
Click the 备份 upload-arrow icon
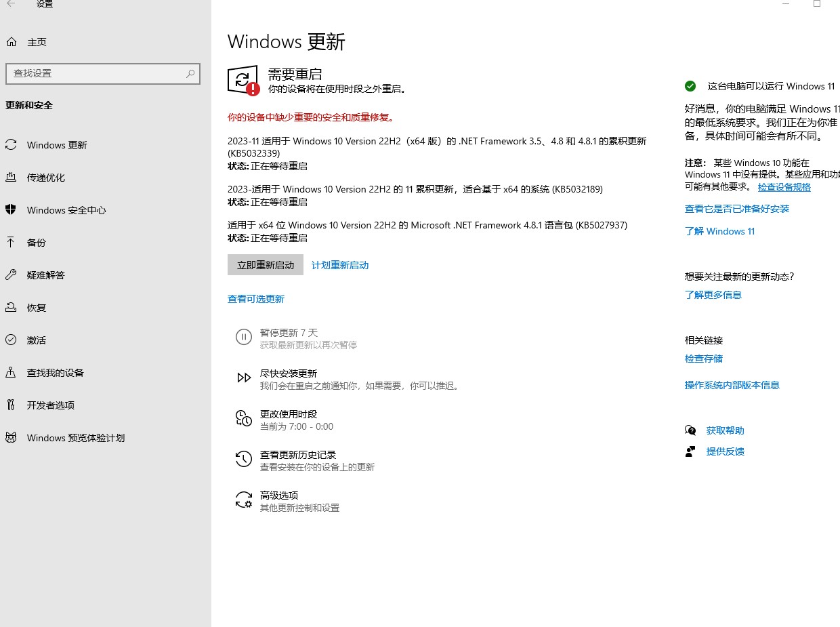12,242
